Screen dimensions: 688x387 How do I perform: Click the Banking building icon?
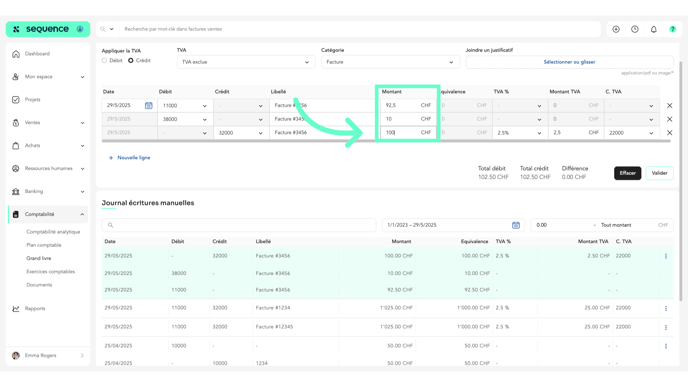coord(16,192)
